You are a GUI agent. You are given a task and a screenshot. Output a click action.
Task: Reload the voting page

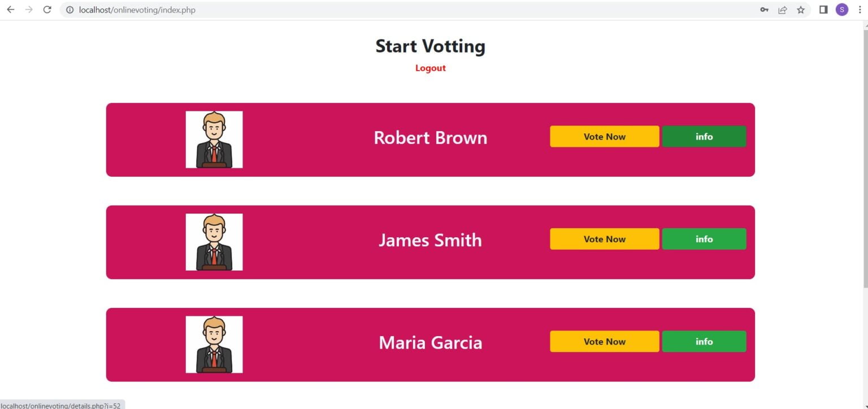[47, 10]
